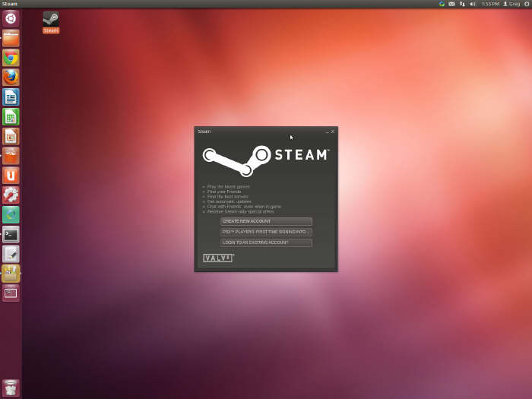Open the mail envelope indicator

pos(451,4)
